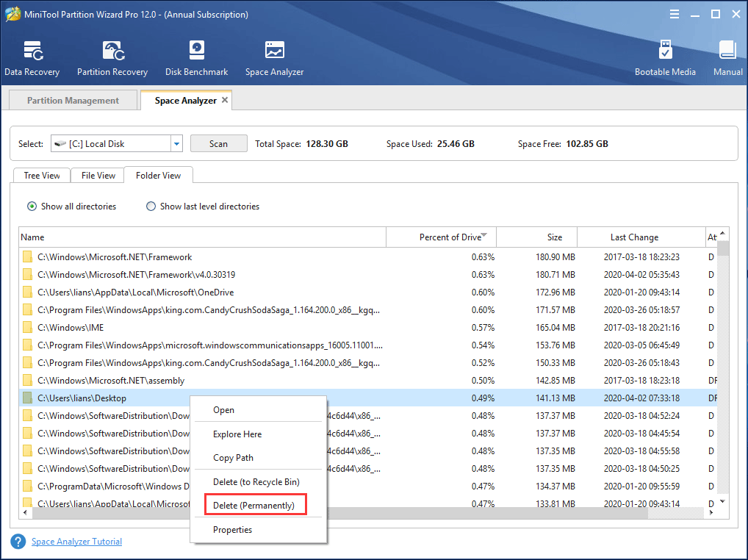Click the Name column header
Viewport: 748px width, 560px height.
click(x=203, y=237)
